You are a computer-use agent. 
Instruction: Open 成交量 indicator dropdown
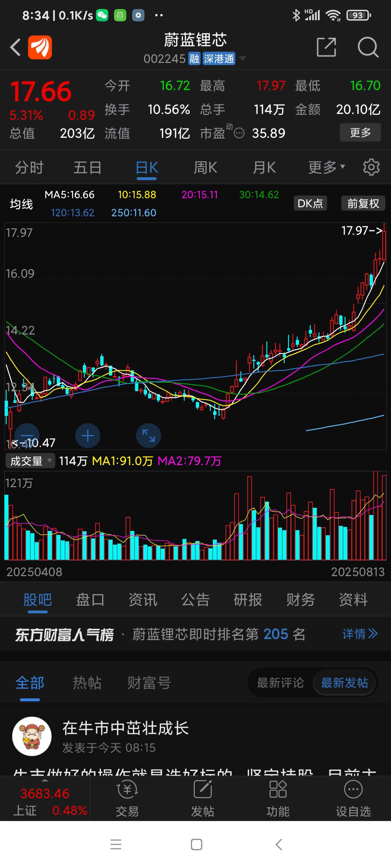(x=30, y=461)
